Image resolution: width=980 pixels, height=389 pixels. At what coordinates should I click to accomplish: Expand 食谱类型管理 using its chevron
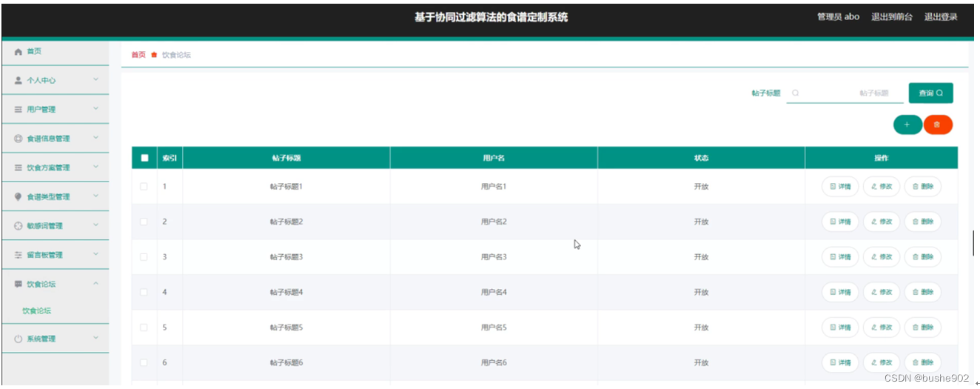[95, 196]
